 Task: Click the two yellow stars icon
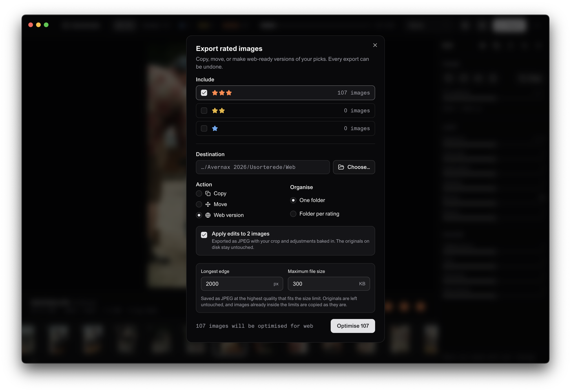point(218,110)
